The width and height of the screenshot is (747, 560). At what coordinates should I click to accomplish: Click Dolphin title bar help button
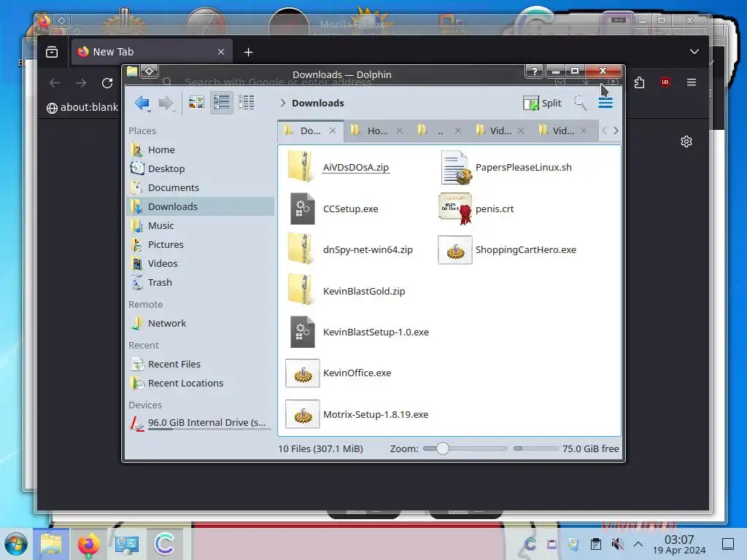(x=535, y=71)
